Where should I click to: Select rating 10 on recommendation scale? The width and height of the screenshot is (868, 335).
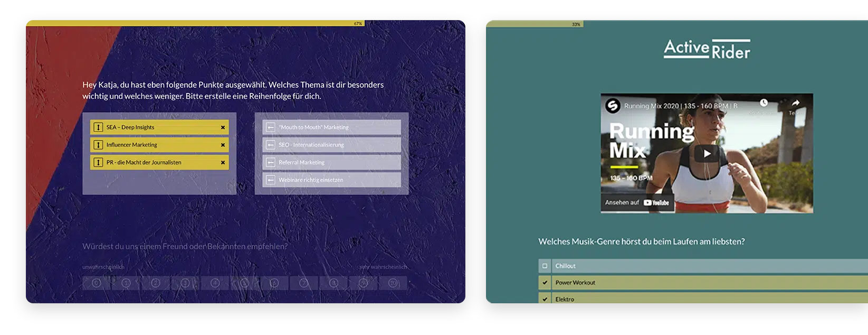point(393,283)
